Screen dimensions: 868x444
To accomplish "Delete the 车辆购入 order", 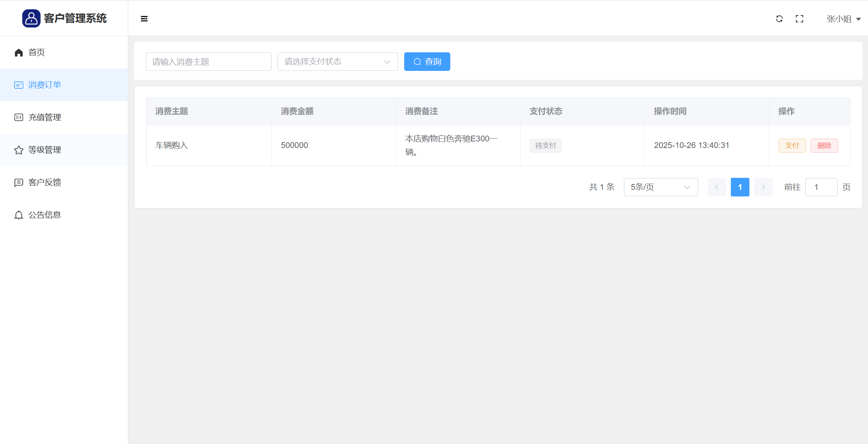I will [824, 146].
